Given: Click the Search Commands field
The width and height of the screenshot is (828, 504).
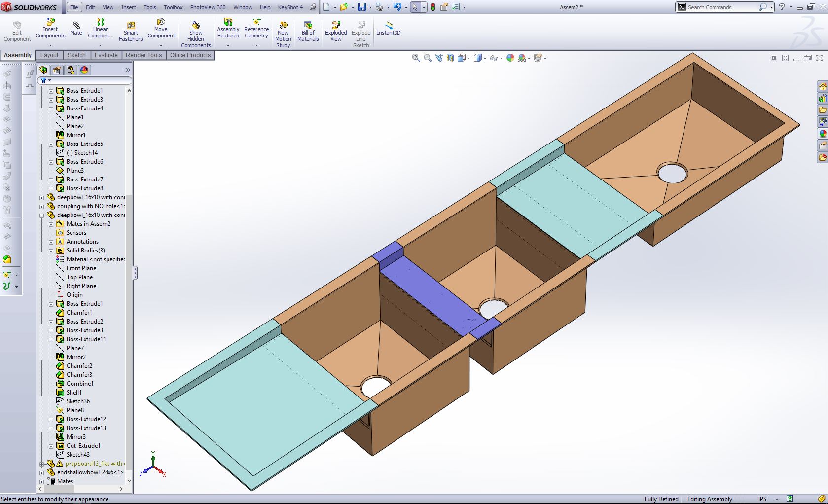Looking at the screenshot, I should click(721, 7).
